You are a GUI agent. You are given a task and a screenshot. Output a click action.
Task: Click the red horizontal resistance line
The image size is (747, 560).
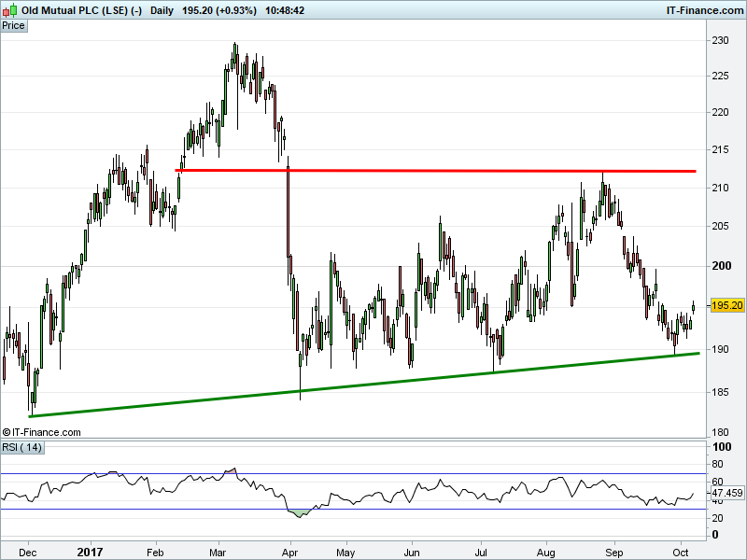point(435,171)
